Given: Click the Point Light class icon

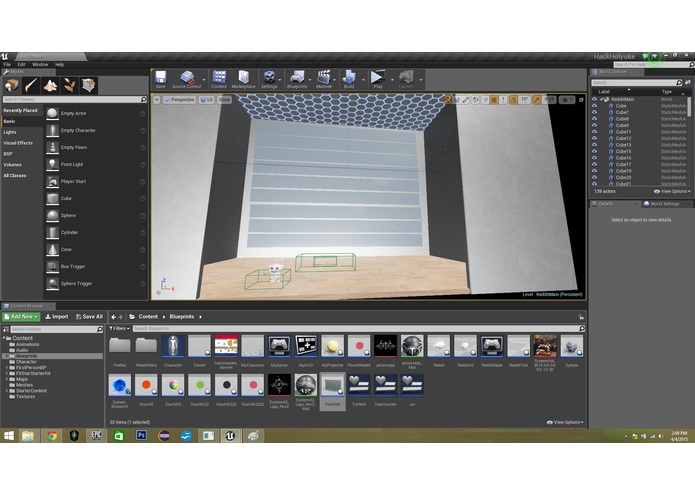Looking at the screenshot, I should [x=52, y=164].
